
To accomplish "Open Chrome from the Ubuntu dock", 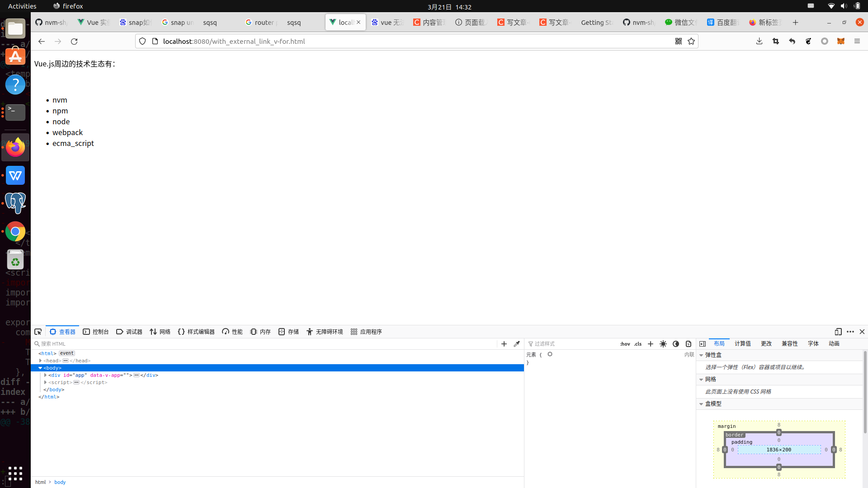I will coord(15,232).
